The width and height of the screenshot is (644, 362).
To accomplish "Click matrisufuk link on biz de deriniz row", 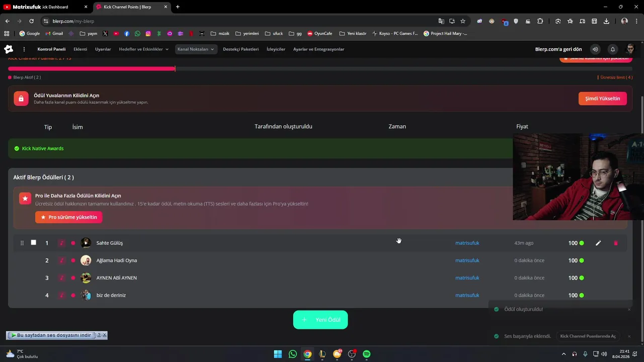I will click(467, 295).
